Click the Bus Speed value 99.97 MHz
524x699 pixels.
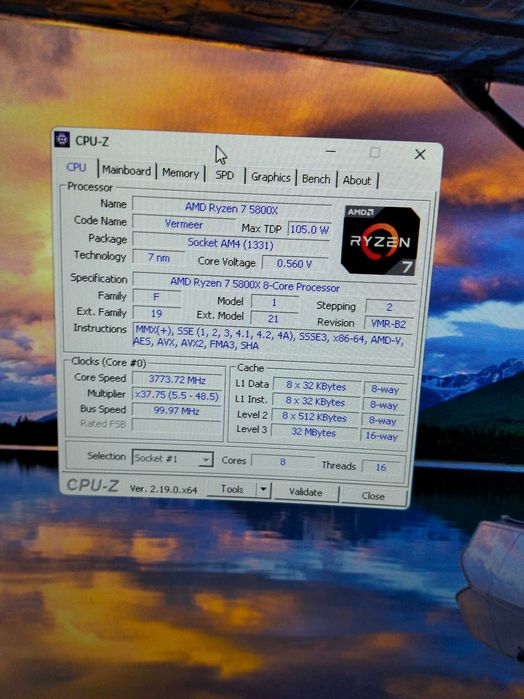point(177,411)
